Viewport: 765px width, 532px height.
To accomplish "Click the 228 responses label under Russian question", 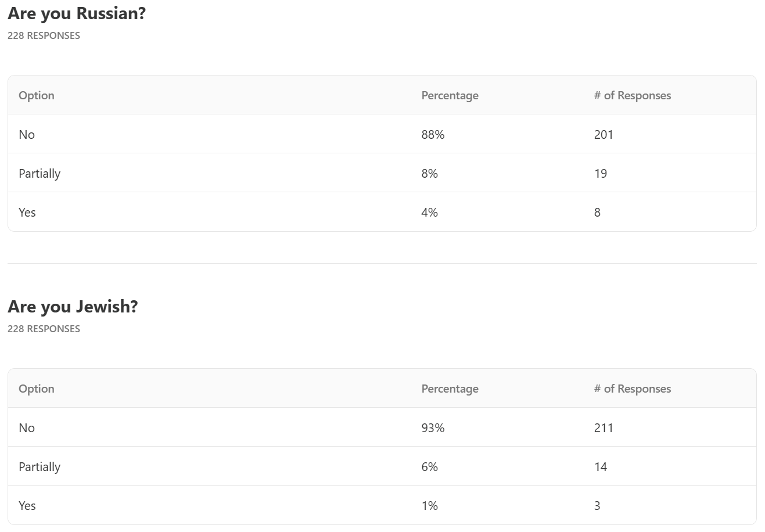I will point(44,35).
